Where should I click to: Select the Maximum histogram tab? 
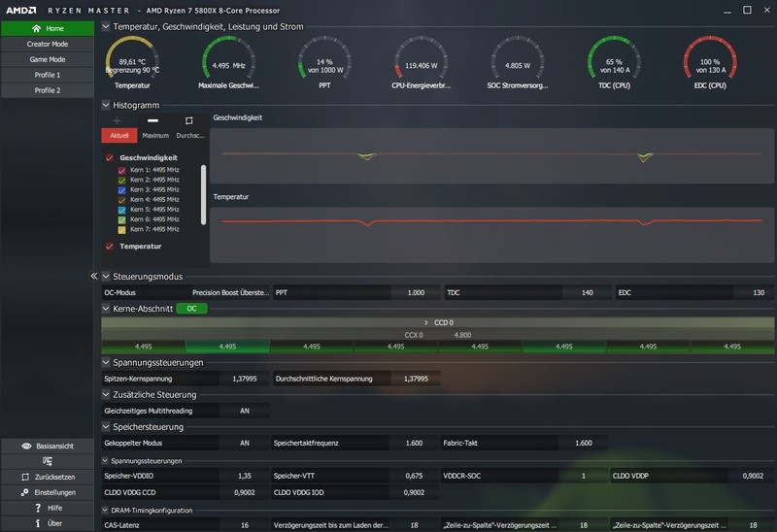point(155,135)
